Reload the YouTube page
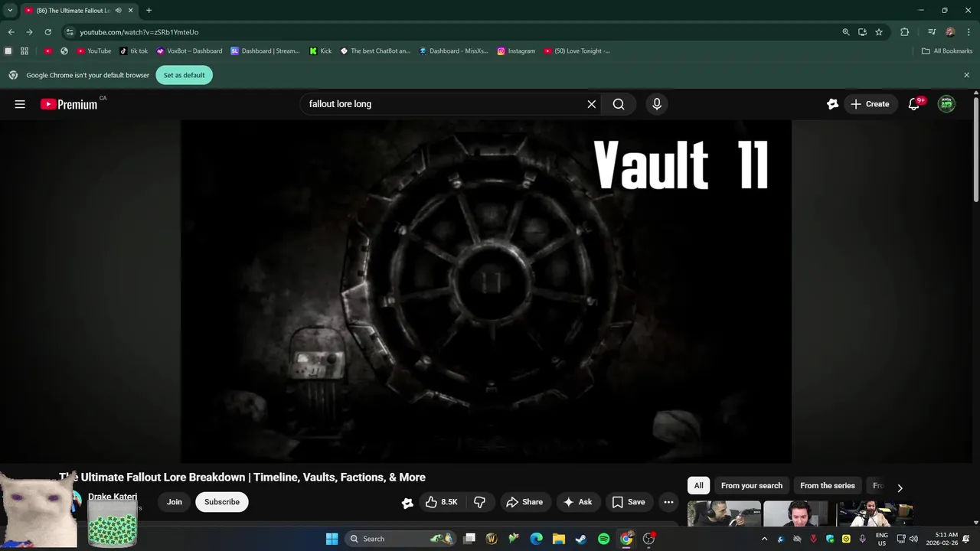This screenshot has width=980, height=551. [x=47, y=32]
